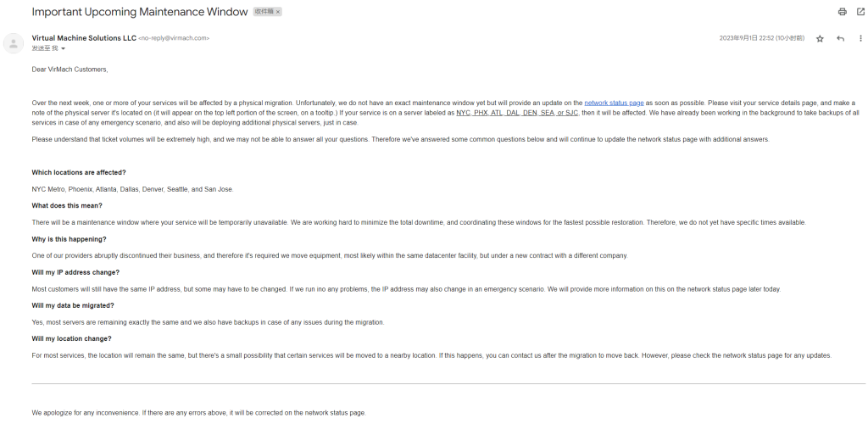Star the Virtual Machine Solutions email
This screenshot has height=424, width=868.
click(x=820, y=39)
